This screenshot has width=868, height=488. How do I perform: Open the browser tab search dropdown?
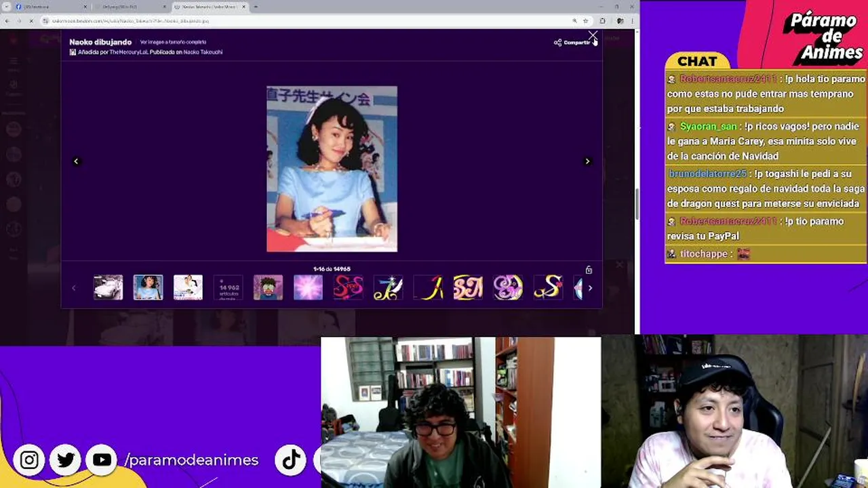point(6,7)
